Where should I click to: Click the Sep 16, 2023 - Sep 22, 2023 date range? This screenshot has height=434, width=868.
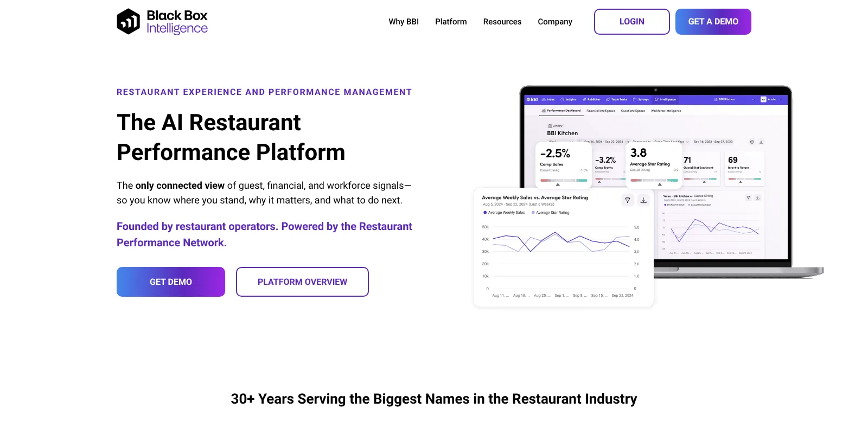713,142
